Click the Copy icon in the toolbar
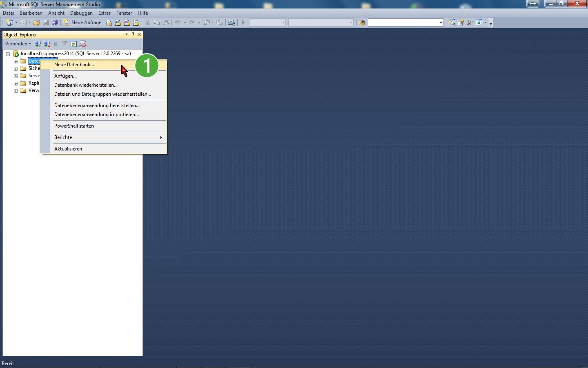Viewport: 588px width, 368px height. pos(156,22)
